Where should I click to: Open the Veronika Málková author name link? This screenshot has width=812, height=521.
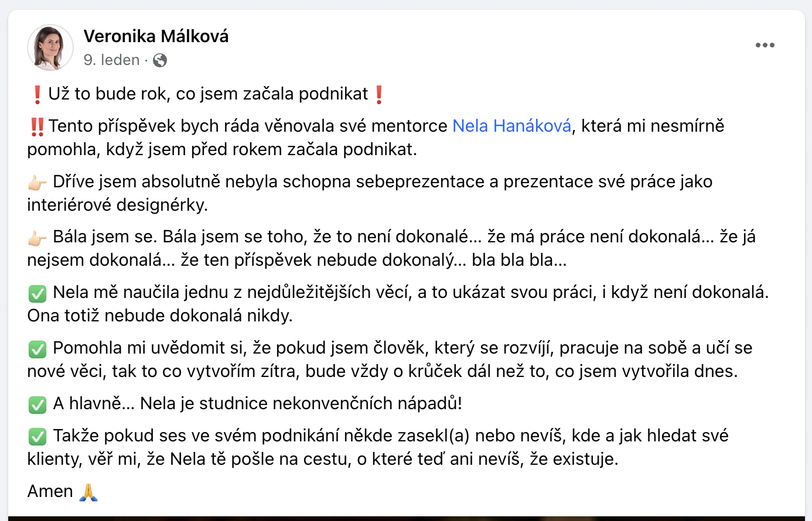tap(156, 36)
